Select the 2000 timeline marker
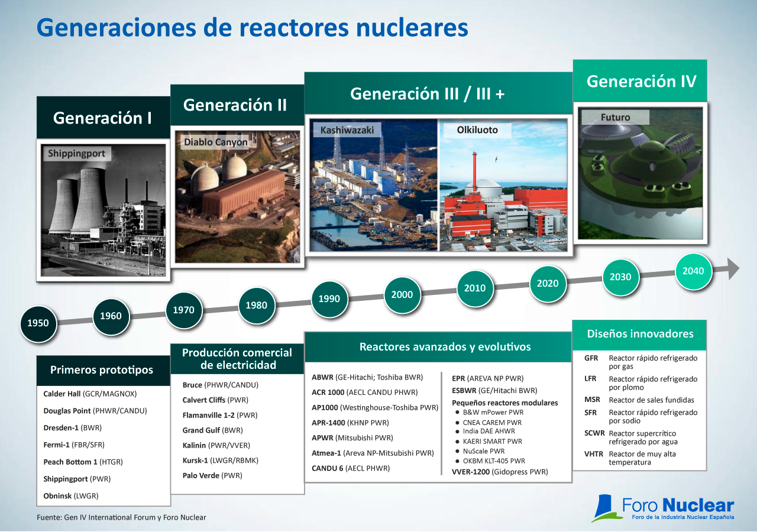The width and height of the screenshot is (757, 532). click(x=402, y=294)
